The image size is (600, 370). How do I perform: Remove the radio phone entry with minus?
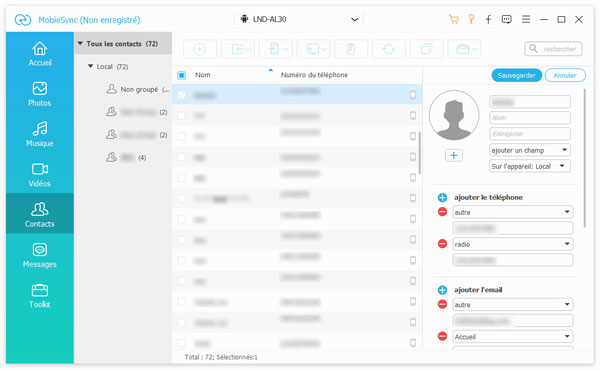click(x=442, y=244)
